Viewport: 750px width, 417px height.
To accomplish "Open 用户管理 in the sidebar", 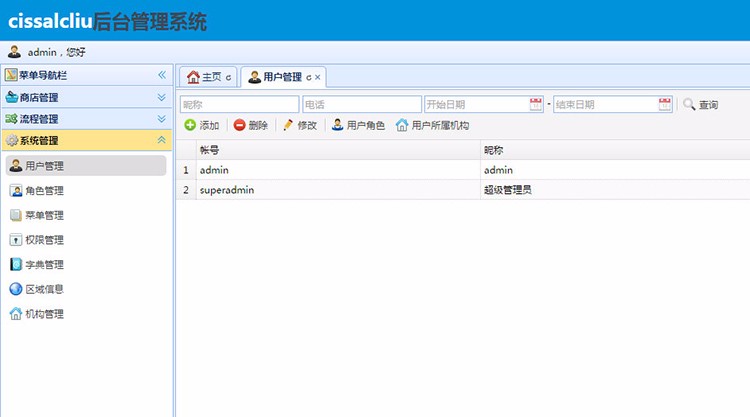I will click(86, 165).
